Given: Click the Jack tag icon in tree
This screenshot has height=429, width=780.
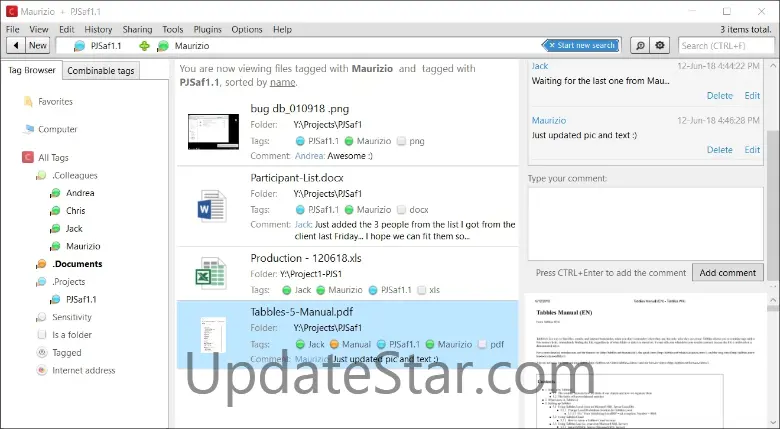Looking at the screenshot, I should point(55,229).
